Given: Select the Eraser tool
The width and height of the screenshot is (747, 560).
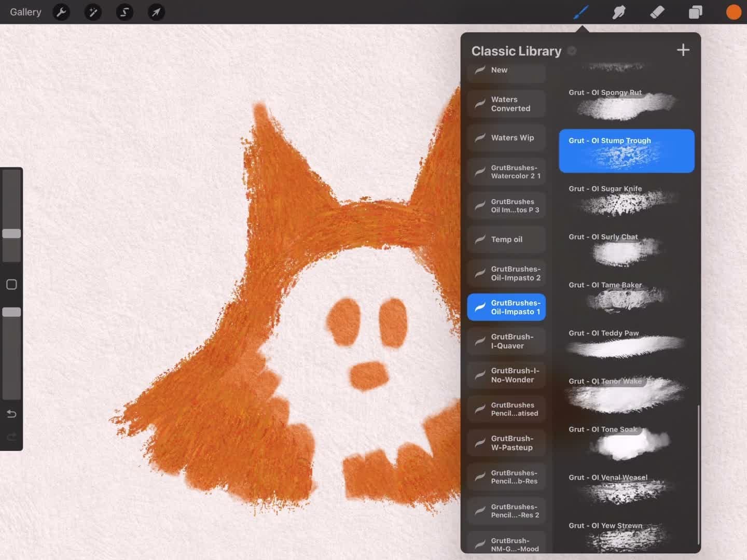Looking at the screenshot, I should click(657, 12).
